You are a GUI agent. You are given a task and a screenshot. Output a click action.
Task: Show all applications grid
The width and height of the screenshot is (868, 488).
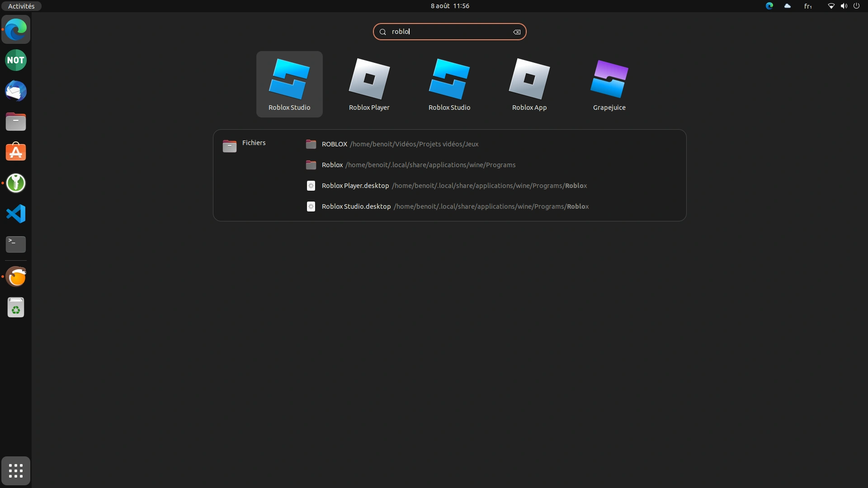click(x=16, y=471)
